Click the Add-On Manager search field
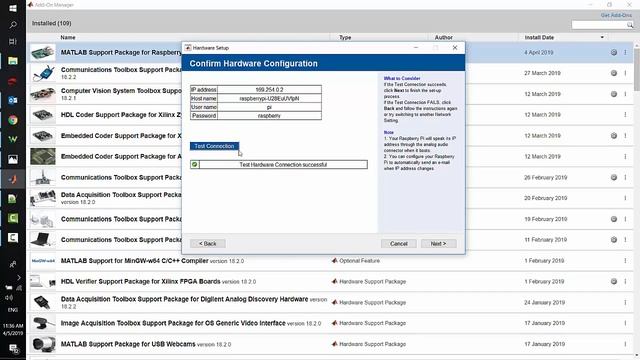The width and height of the screenshot is (640, 360). point(599,25)
